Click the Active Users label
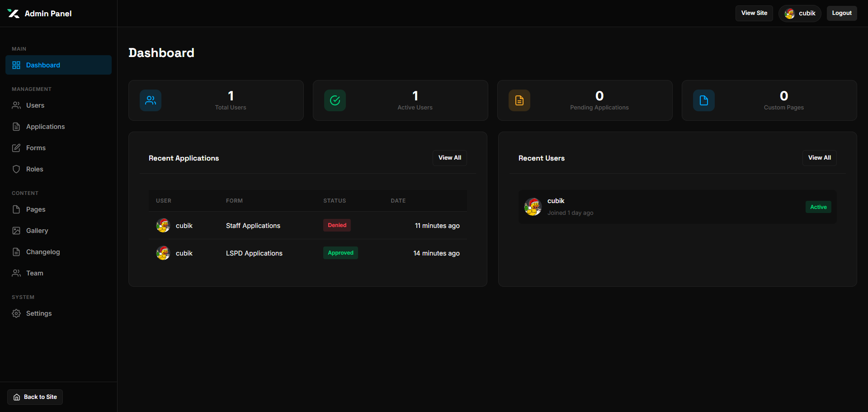The height and width of the screenshot is (412, 868). [415, 108]
